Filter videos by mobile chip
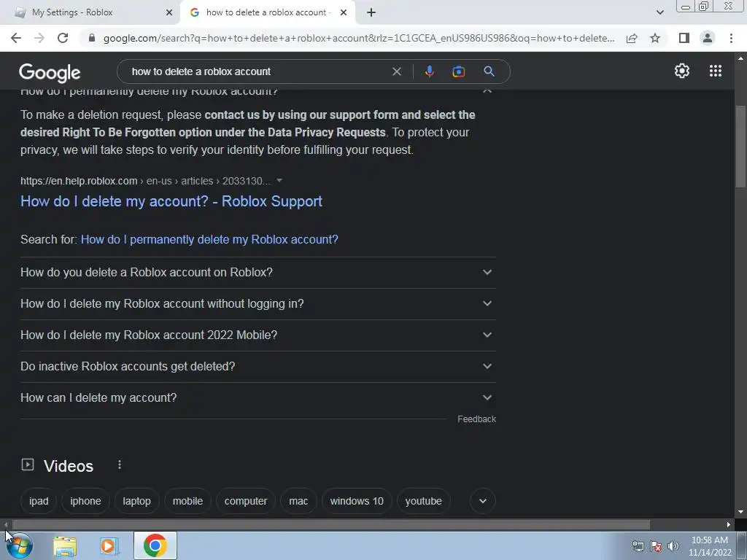Screen dimensions: 747x560 tap(187, 501)
